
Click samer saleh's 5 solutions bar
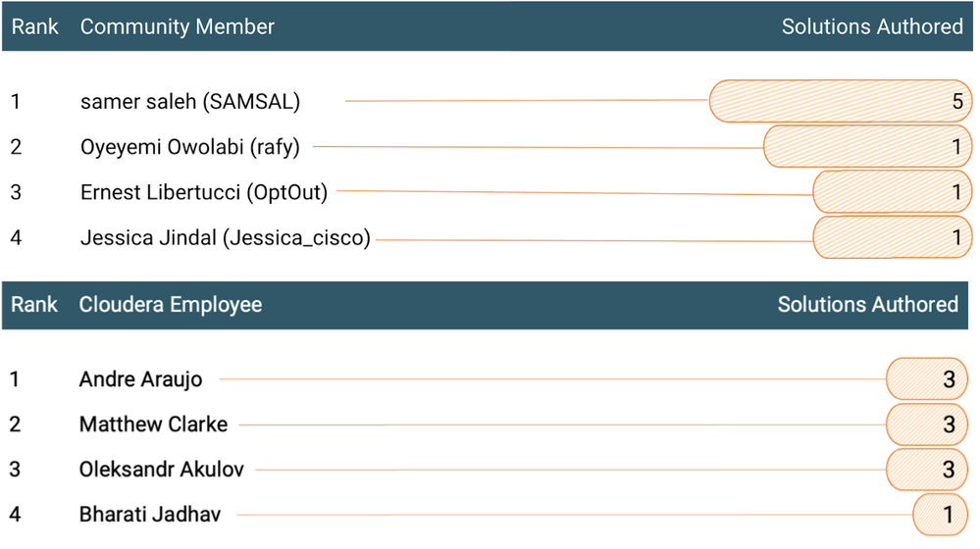[840, 101]
